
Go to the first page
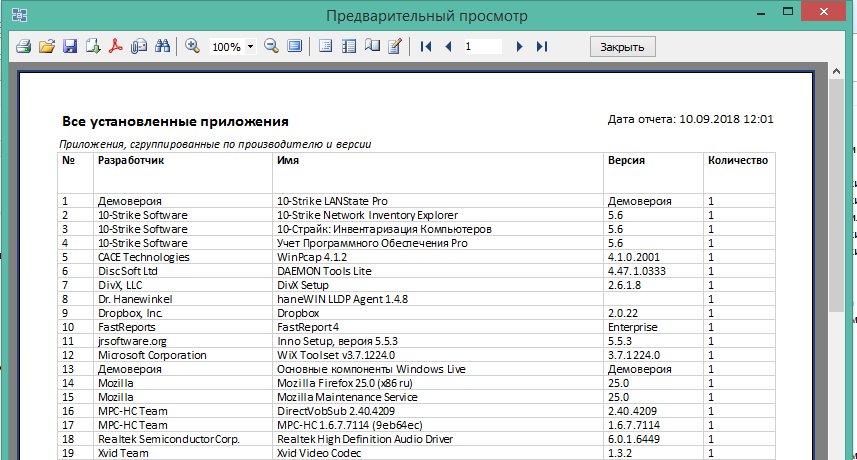[426, 46]
